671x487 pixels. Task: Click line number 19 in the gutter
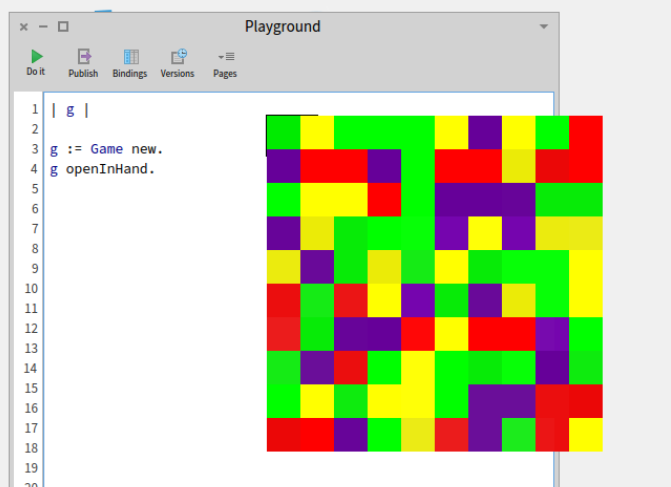[x=31, y=468]
